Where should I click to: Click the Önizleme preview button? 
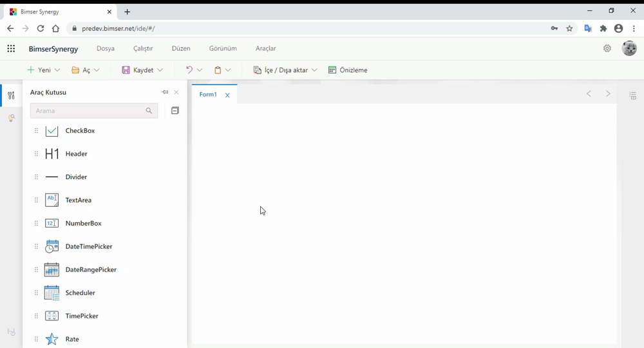348,70
